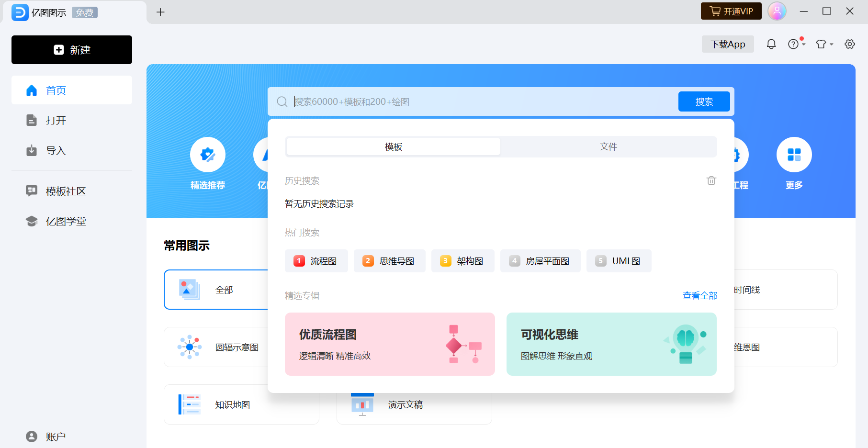Image resolution: width=868 pixels, height=448 pixels.
Task: Add a new tab with plus icon
Action: pos(160,12)
